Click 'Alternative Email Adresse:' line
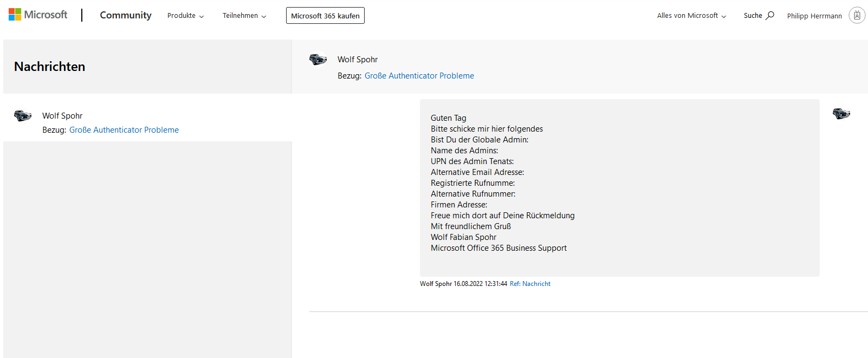Image resolution: width=868 pixels, height=358 pixels. (x=477, y=172)
